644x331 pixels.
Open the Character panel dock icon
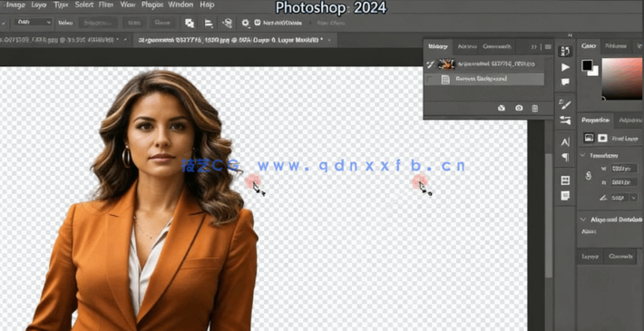pos(565,142)
